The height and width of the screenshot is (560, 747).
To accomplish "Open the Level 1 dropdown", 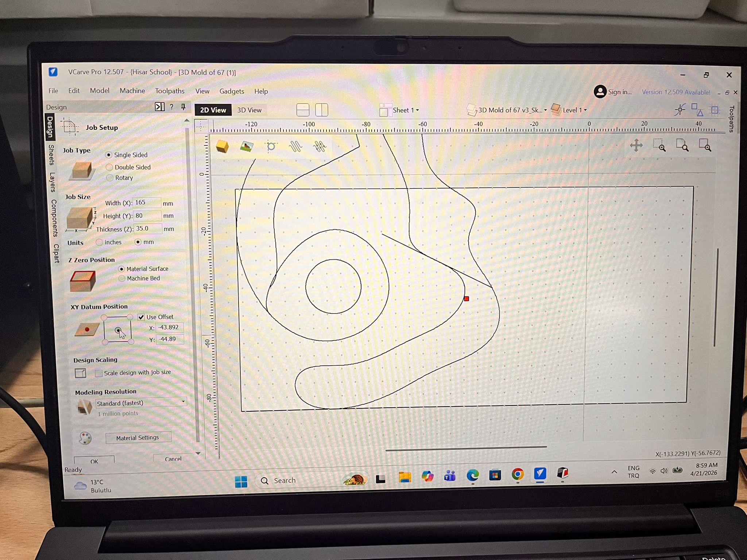I will pyautogui.click(x=569, y=110).
